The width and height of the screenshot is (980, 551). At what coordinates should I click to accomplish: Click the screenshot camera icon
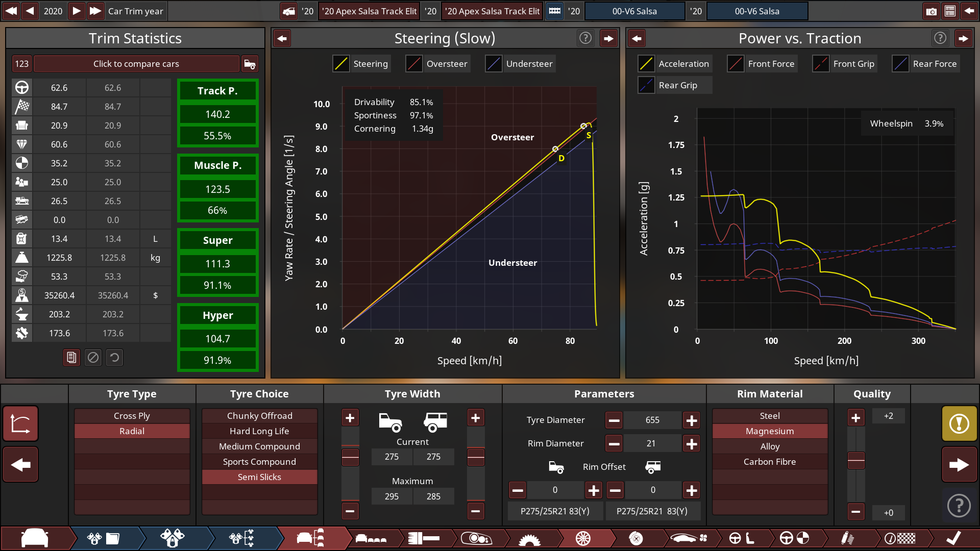pos(931,11)
